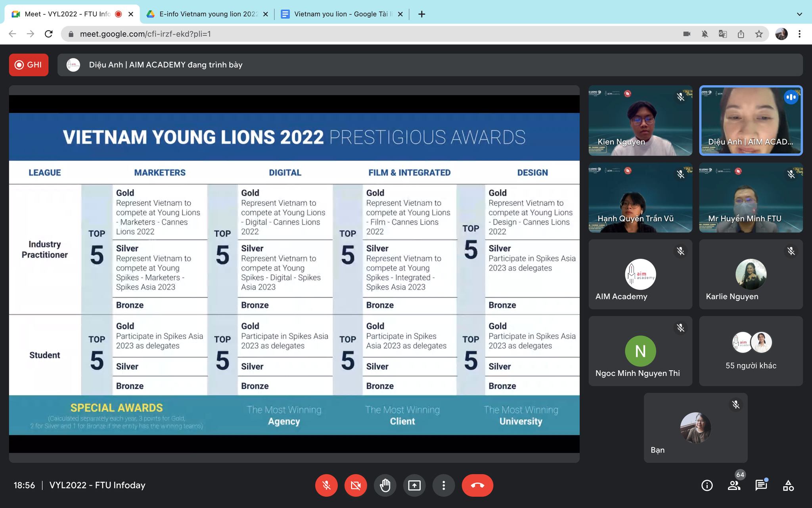812x508 pixels.
Task: View site information lock icon
Action: [71, 34]
